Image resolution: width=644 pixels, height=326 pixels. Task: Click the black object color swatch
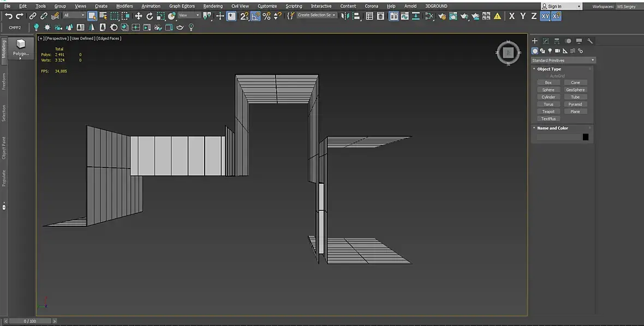pos(586,137)
